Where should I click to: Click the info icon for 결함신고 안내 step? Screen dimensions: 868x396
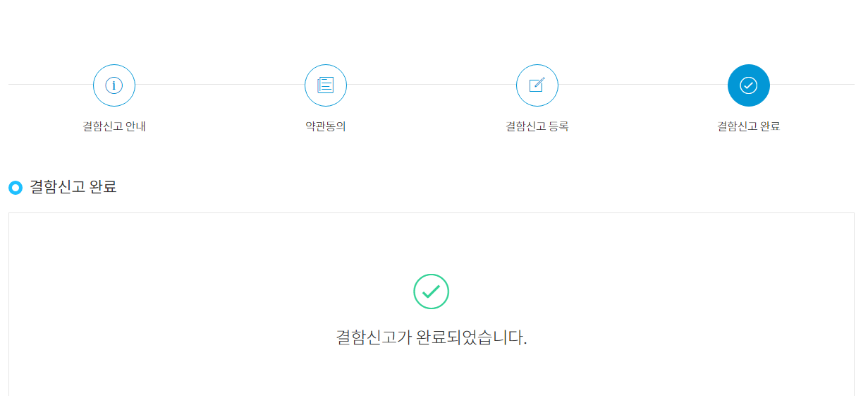(x=114, y=85)
